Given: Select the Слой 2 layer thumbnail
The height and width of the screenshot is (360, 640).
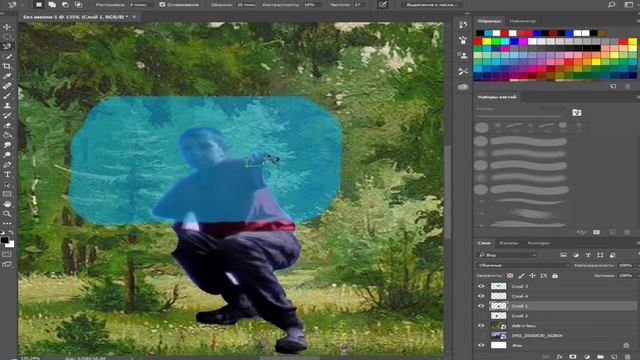Looking at the screenshot, I should point(498,316).
